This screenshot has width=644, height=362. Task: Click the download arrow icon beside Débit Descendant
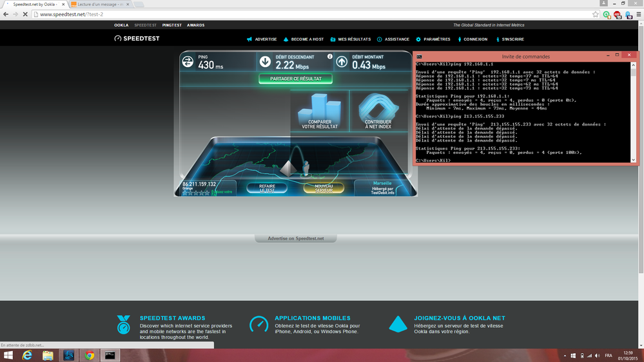pos(266,62)
